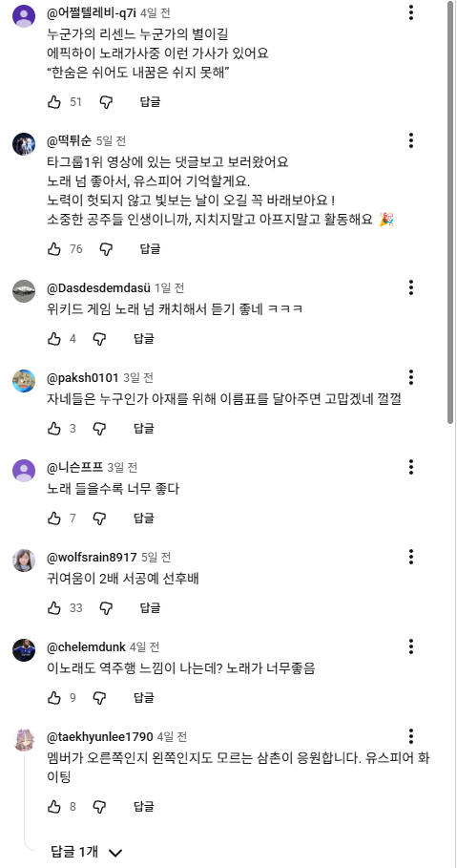The width and height of the screenshot is (457, 868).
Task: Open more options for @Dasdesdemdasü comment
Action: coord(411,287)
